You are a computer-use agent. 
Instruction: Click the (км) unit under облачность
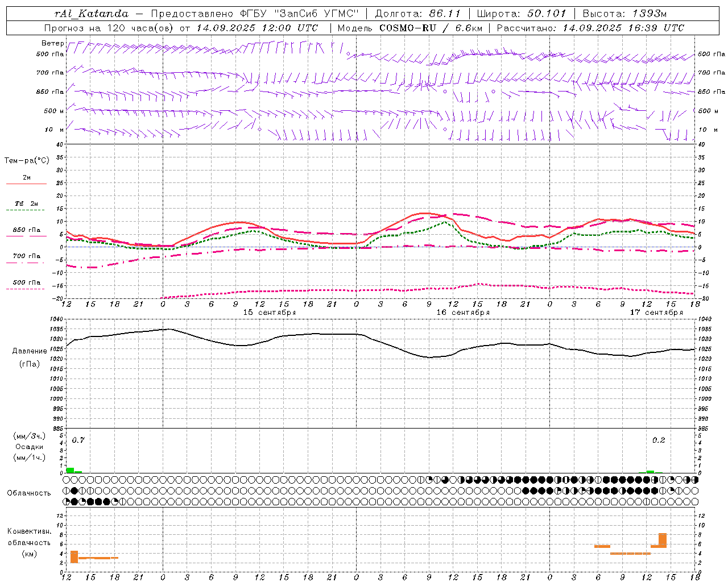click(x=29, y=554)
